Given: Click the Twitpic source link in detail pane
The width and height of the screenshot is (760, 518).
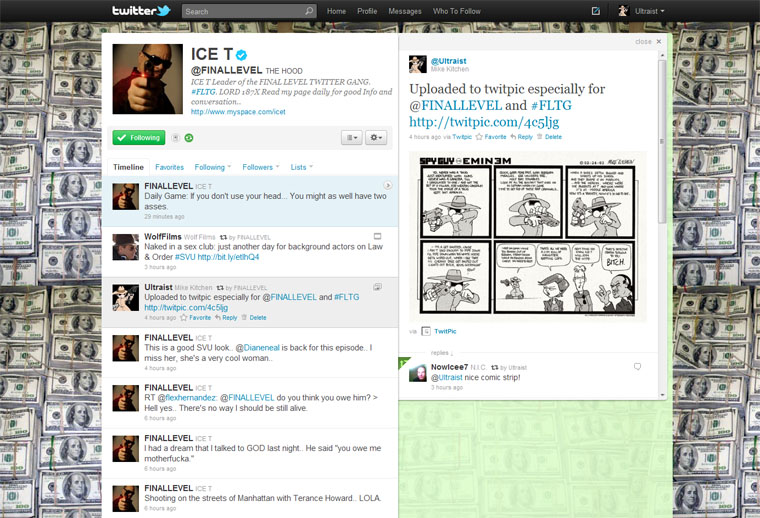Looking at the screenshot, I should point(462,137).
